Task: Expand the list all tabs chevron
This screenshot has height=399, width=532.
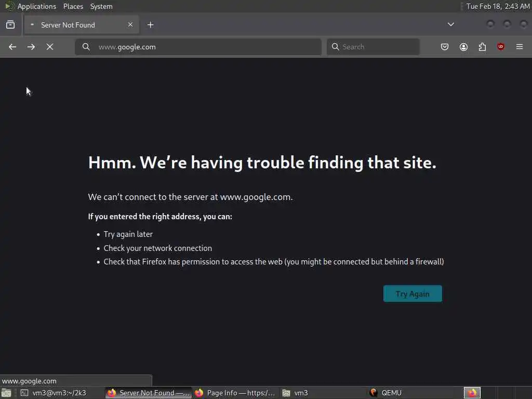Action: 451,24
